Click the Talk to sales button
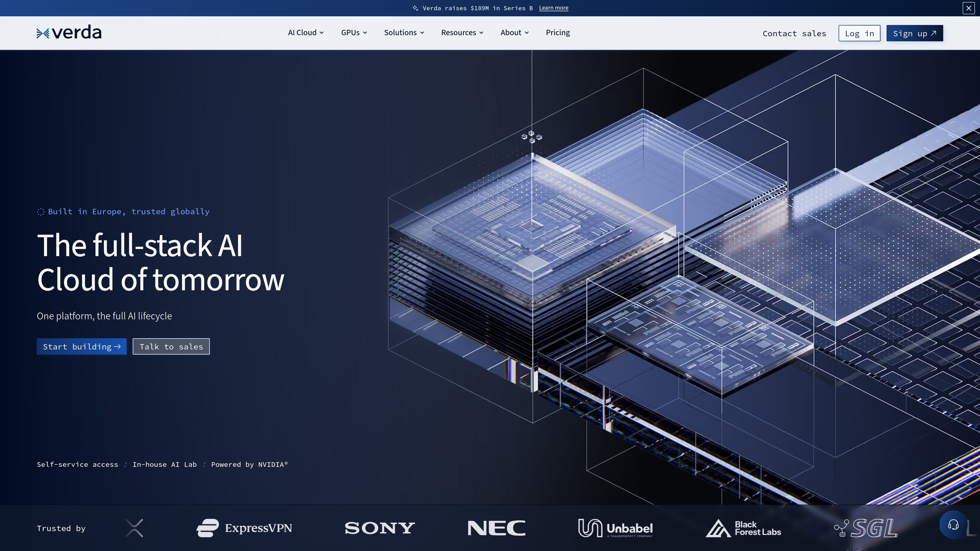The height and width of the screenshot is (551, 980). 171,346
